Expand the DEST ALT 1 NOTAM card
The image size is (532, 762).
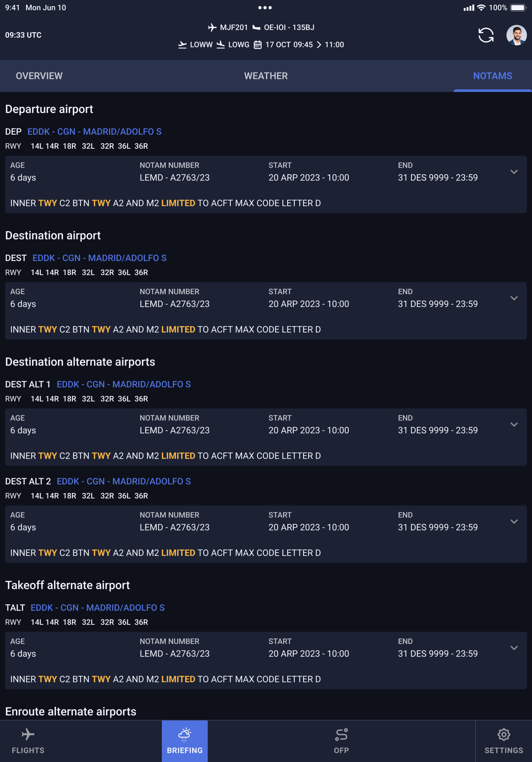514,425
